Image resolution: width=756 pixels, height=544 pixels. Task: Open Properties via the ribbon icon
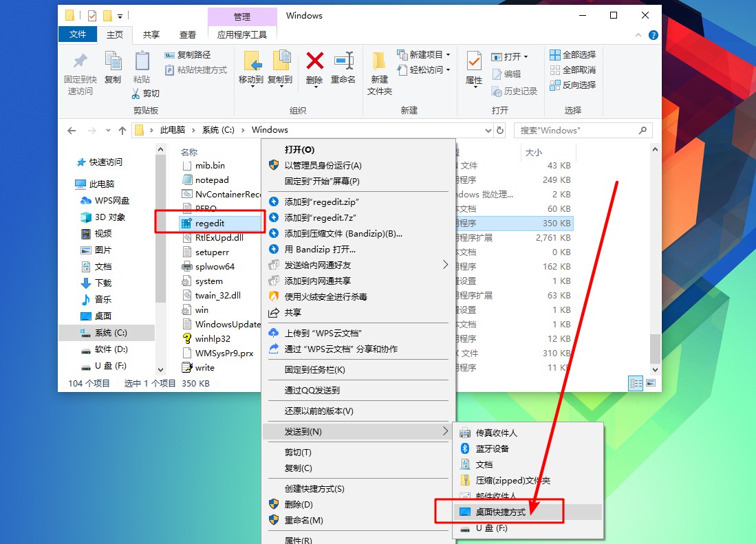point(474,67)
